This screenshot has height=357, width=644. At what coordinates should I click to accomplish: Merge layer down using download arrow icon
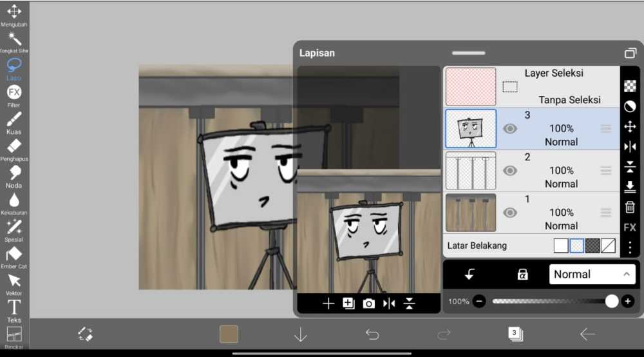click(x=630, y=187)
